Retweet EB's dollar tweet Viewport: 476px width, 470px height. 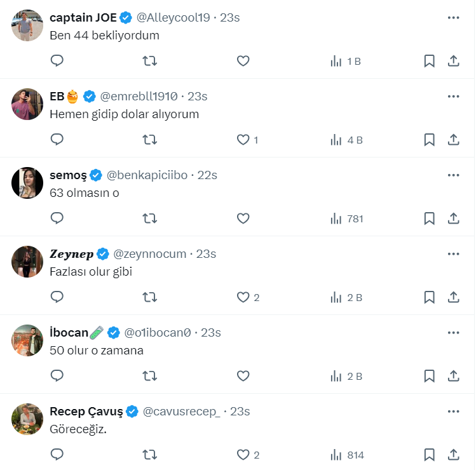149,140
